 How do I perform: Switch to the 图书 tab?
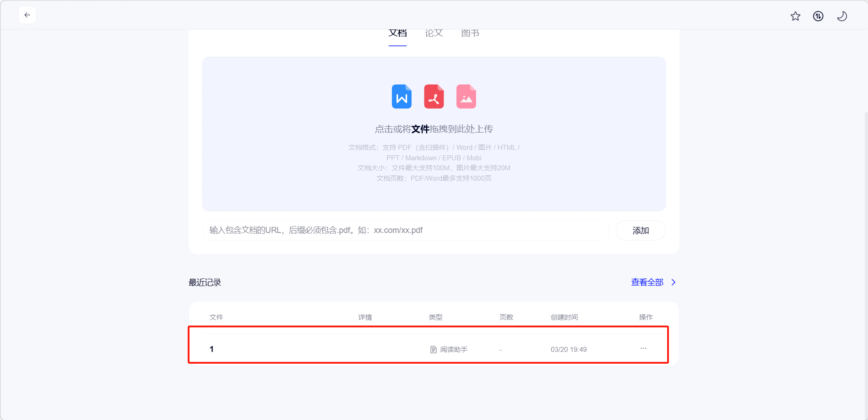click(470, 34)
